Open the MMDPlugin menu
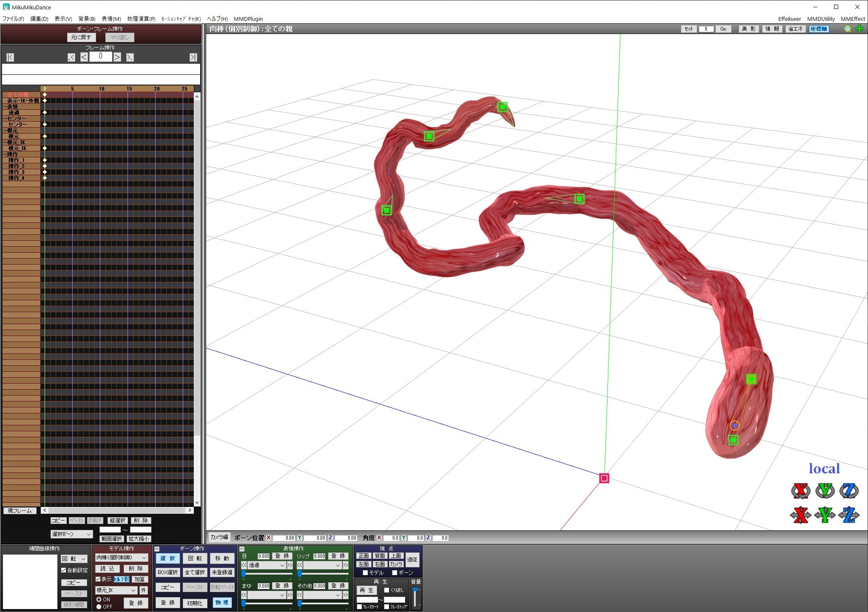This screenshot has height=612, width=868. click(248, 19)
